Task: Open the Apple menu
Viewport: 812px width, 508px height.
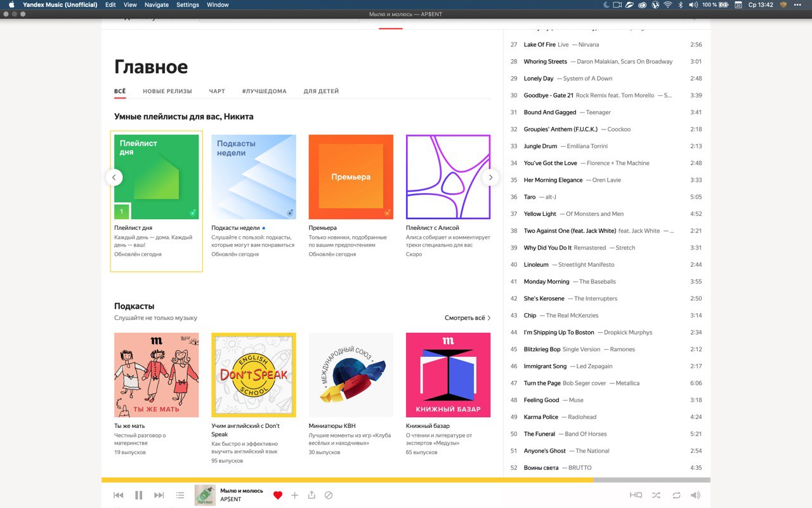Action: coord(11,4)
